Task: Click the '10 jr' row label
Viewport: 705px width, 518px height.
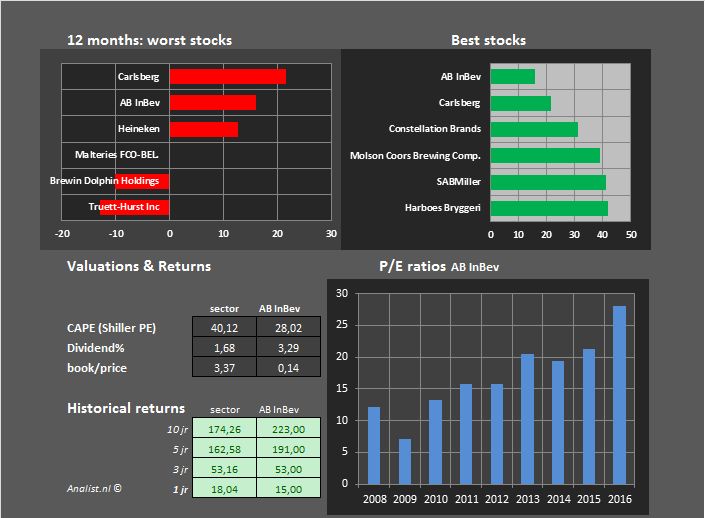Action: [177, 429]
